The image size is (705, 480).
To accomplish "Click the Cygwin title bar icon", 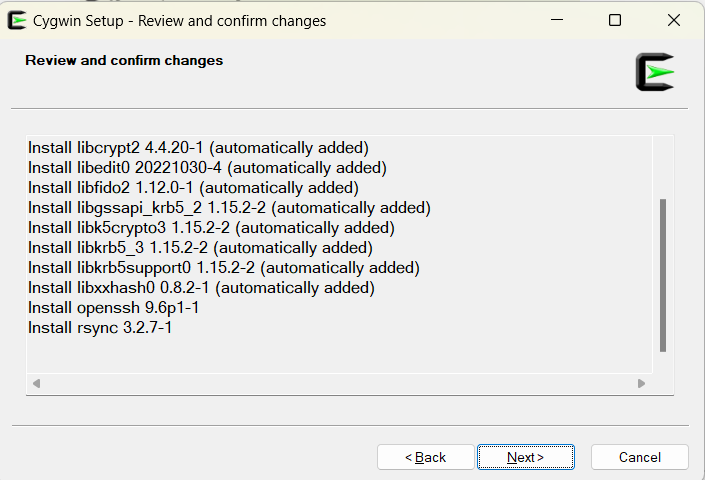I will [x=16, y=20].
